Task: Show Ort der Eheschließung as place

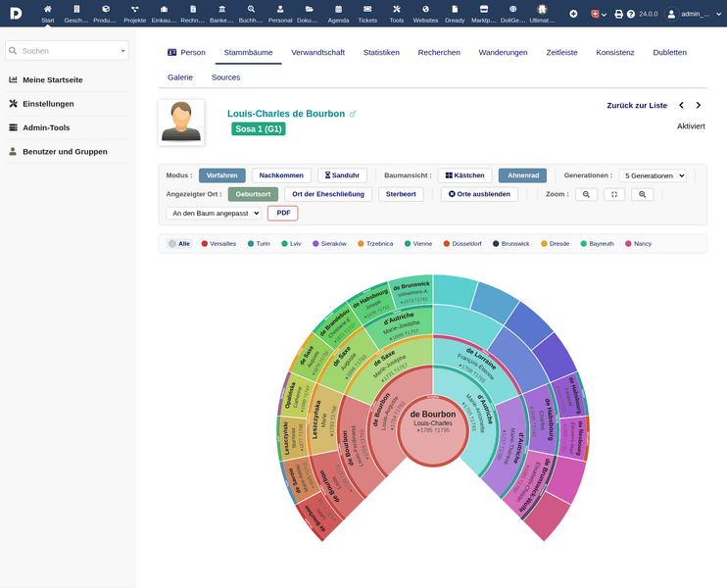Action: coord(328,194)
